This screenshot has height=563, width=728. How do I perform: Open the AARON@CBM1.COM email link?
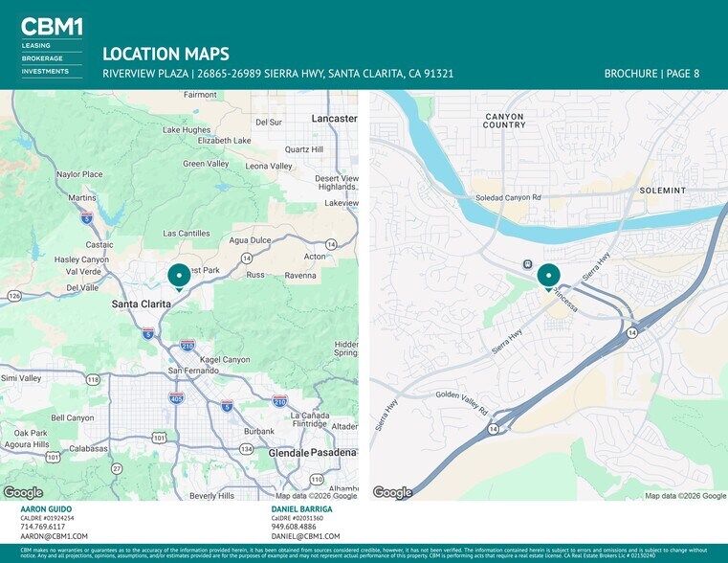[54, 536]
